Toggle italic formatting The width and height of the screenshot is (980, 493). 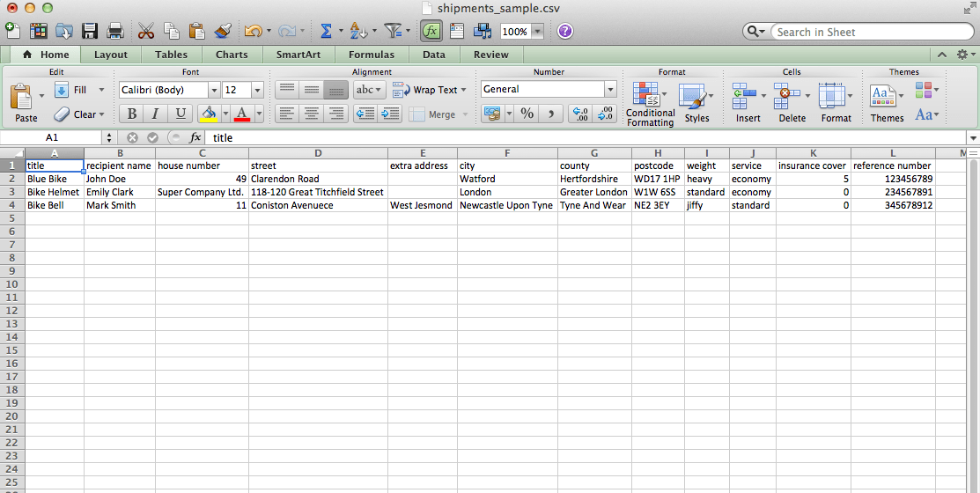156,114
